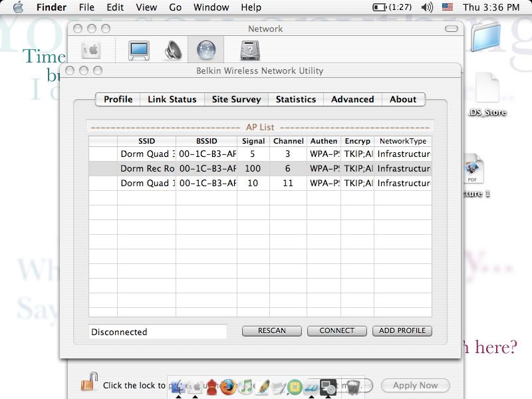
Task: Click channel 11 cell
Action: (288, 184)
